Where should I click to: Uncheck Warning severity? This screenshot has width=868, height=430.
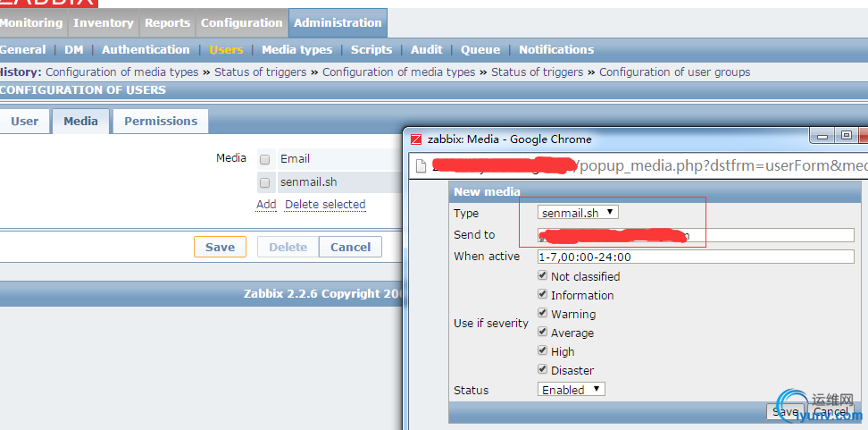click(543, 313)
